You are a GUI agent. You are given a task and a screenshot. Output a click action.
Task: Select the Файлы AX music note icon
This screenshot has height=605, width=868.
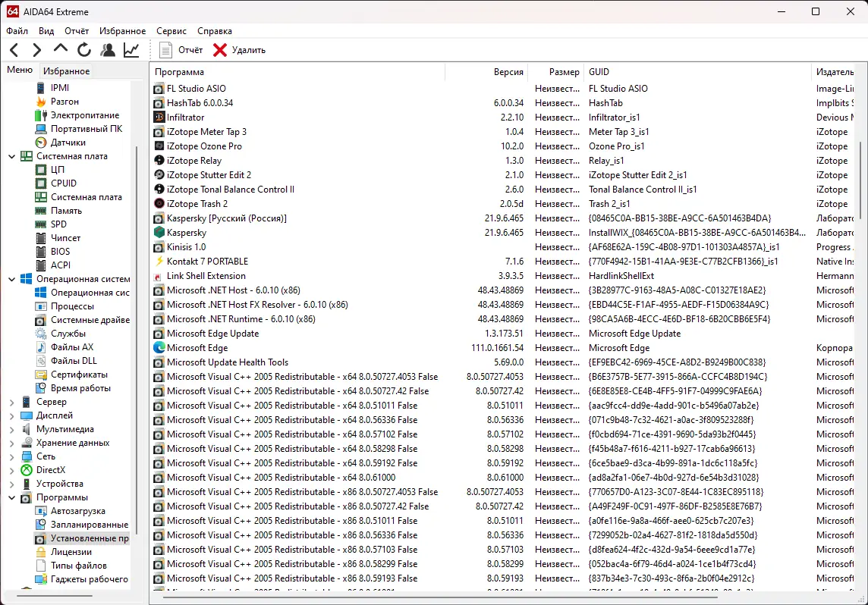pos(40,347)
